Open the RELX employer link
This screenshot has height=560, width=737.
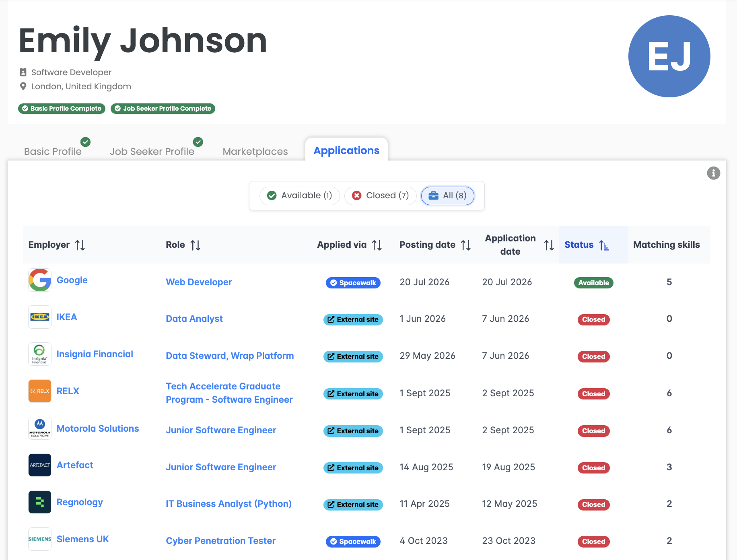(x=68, y=391)
